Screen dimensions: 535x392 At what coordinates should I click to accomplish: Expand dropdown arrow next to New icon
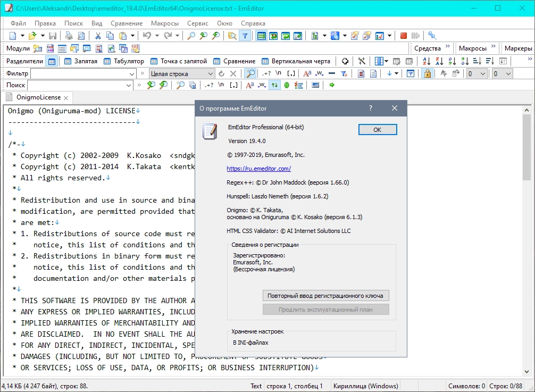point(22,36)
